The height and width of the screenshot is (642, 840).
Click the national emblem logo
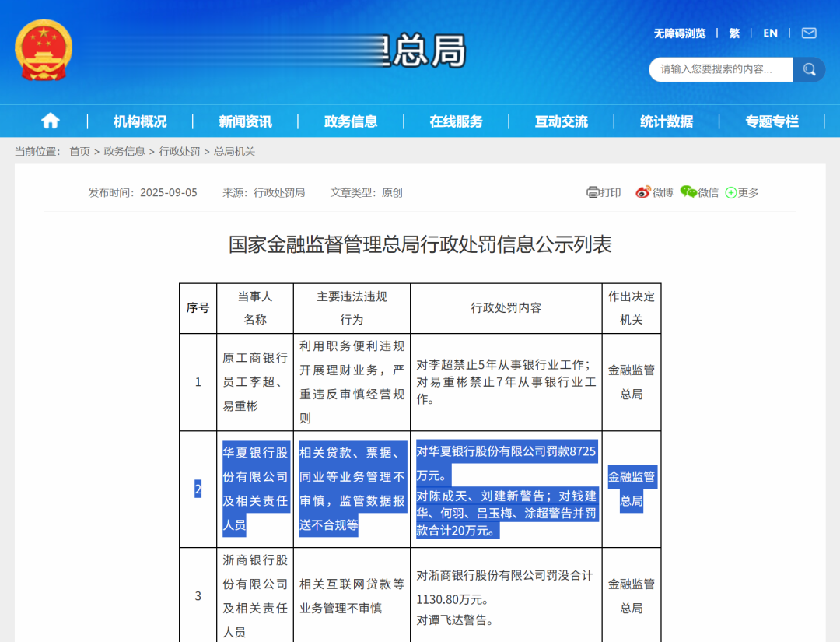[44, 50]
